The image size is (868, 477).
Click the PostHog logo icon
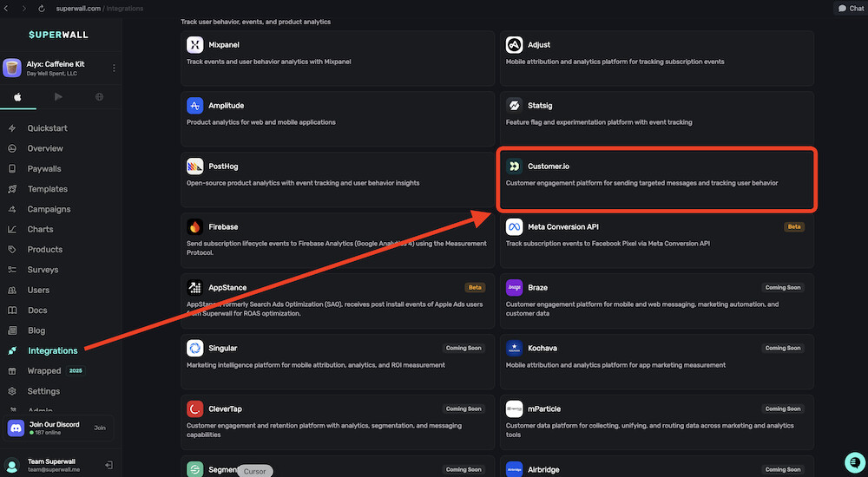[x=194, y=167]
